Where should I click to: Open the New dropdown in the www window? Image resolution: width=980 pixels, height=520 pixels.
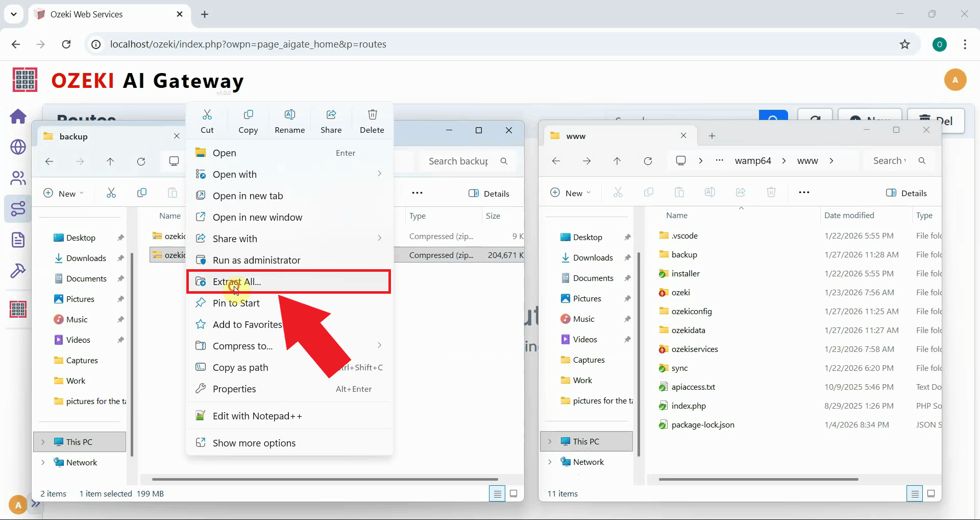(571, 193)
